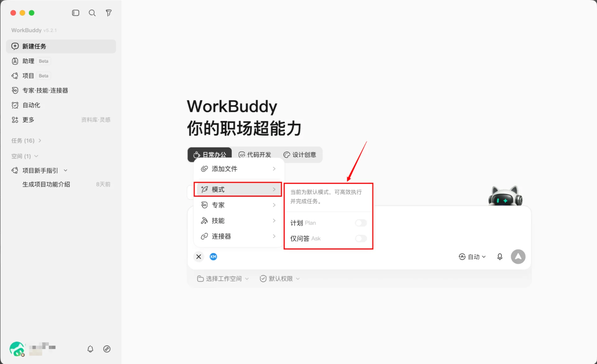This screenshot has width=597, height=364.
Task: Select the 日常办公 tab
Action: (x=210, y=154)
